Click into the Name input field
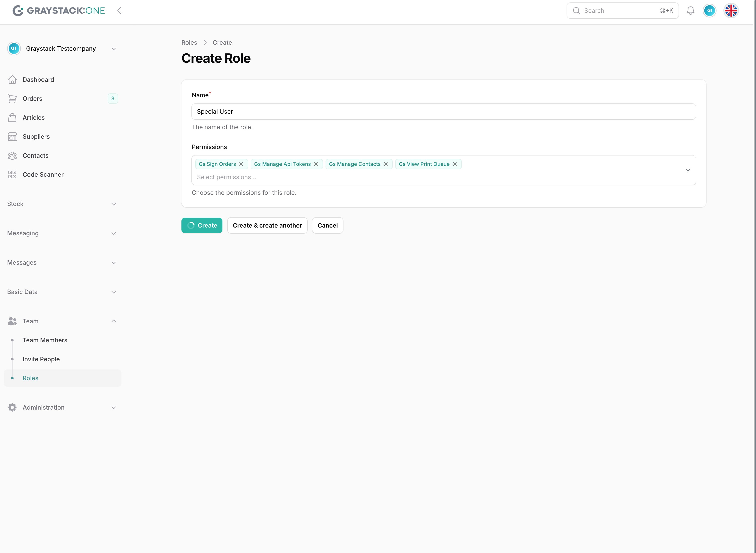Screen dimensions: 756x553 click(443, 112)
